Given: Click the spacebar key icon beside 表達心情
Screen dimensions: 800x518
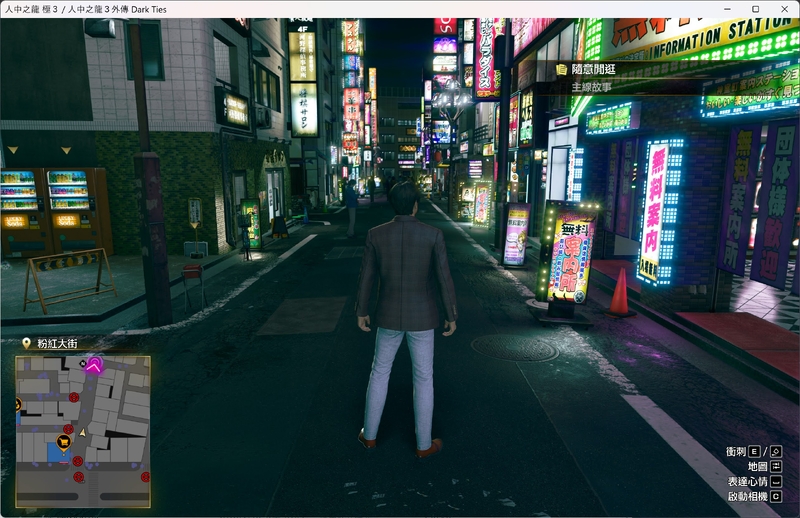Looking at the screenshot, I should coord(776,481).
